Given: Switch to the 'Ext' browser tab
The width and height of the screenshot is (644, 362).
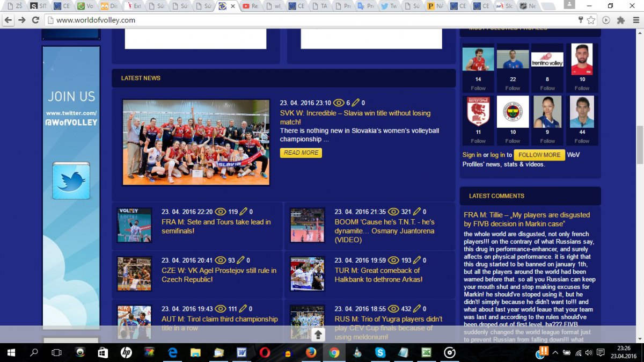Looking at the screenshot, I should pyautogui.click(x=132, y=6).
